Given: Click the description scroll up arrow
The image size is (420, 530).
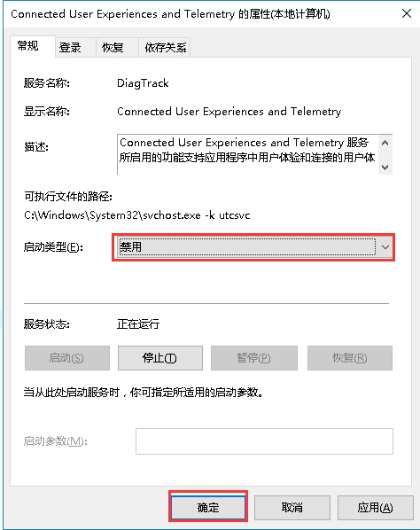Looking at the screenshot, I should point(385,143).
